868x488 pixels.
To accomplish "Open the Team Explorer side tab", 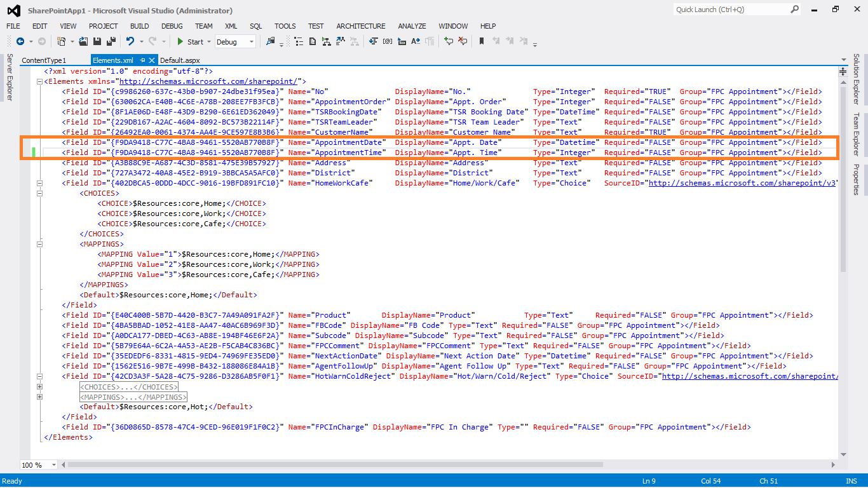I will pyautogui.click(x=857, y=134).
